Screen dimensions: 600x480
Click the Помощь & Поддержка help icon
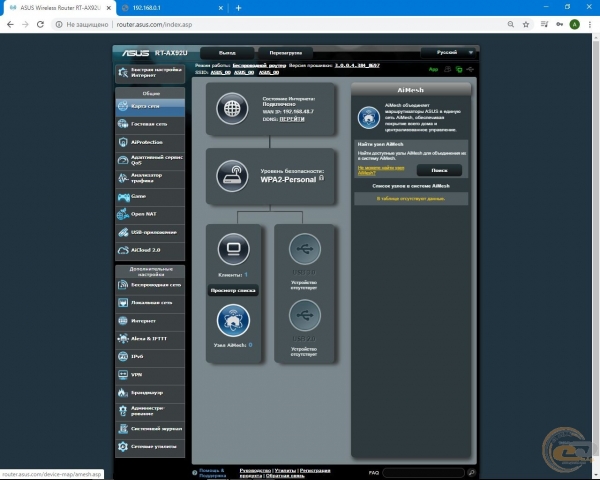pos(195,473)
